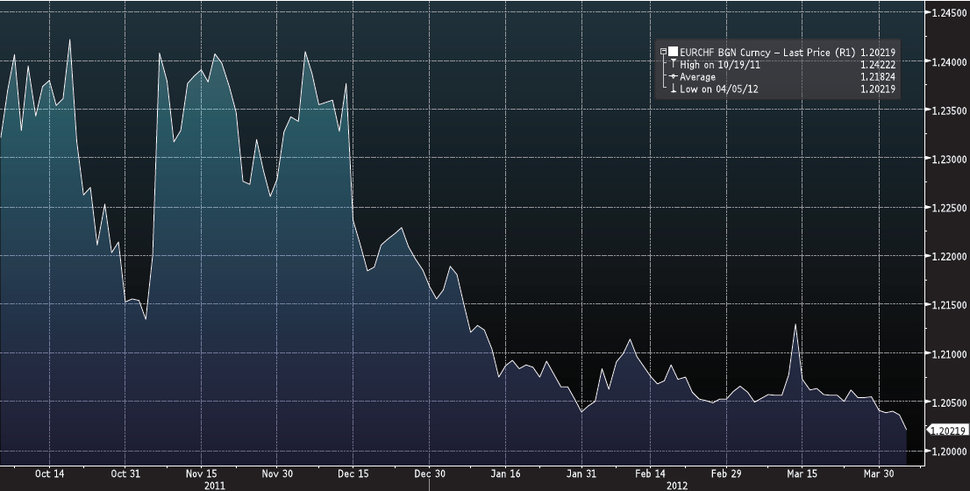Collapse the EURCHF legend tree expander

pyautogui.click(x=663, y=52)
